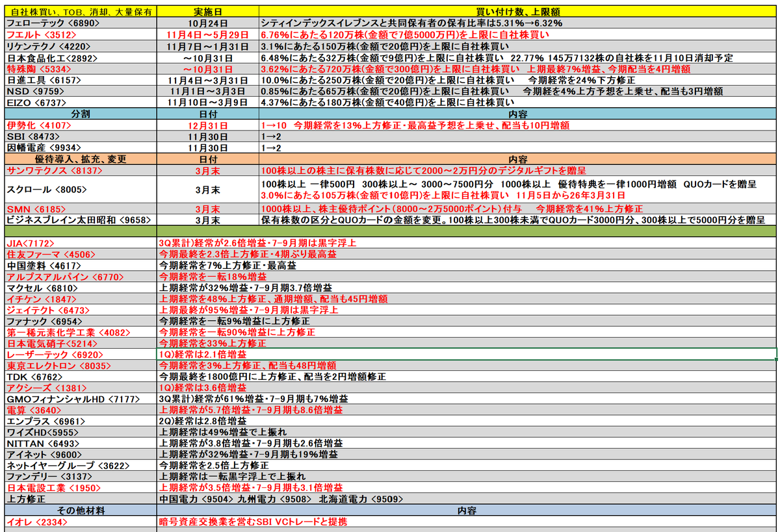
Task: Click the アイネット <9600> cell
Action: (x=81, y=455)
